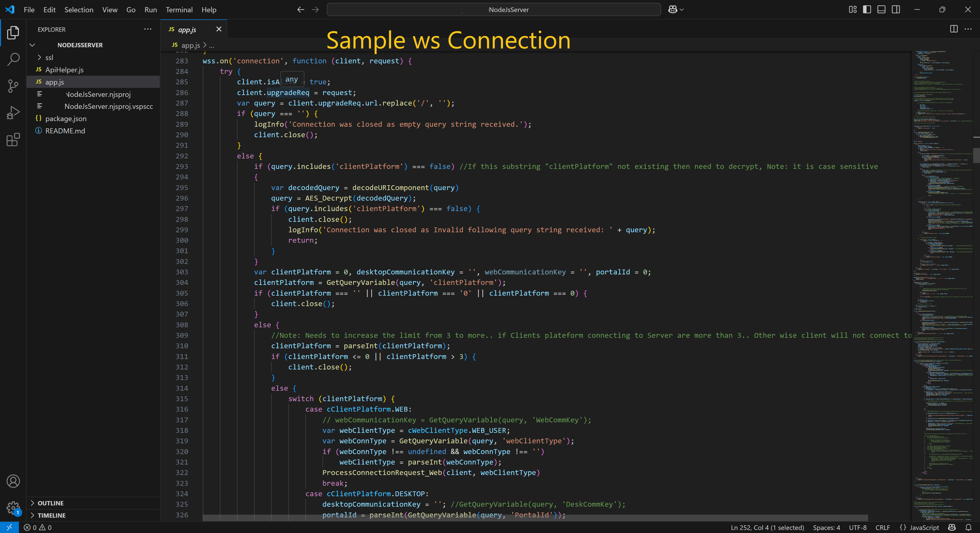
Task: Open ApiHelper.js in the explorer
Action: point(93,70)
